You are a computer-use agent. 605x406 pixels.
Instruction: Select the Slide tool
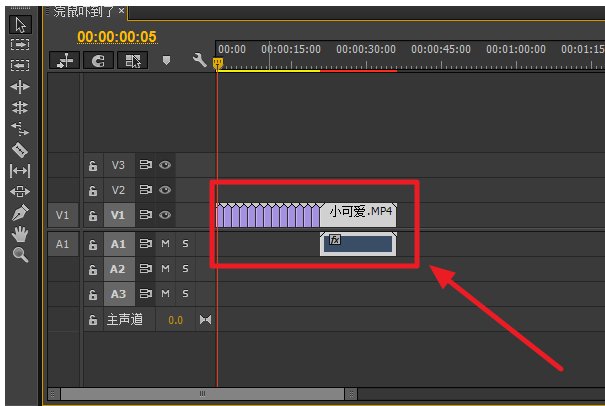pos(20,191)
